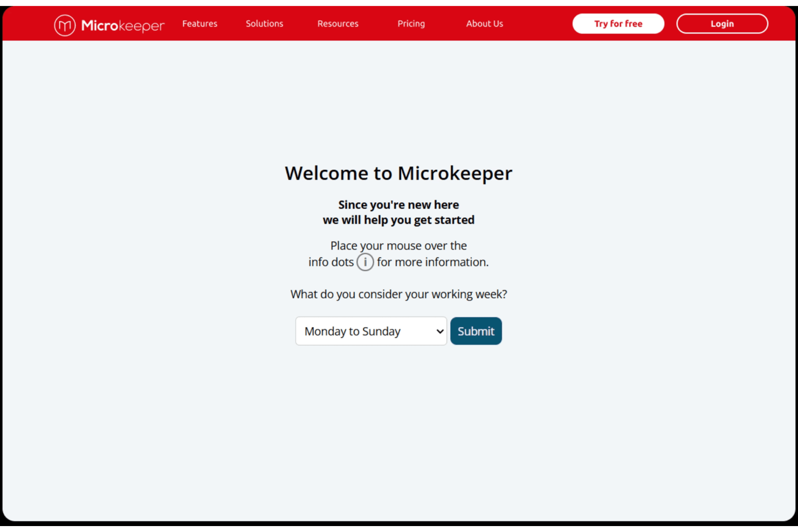This screenshot has width=798, height=532.
Task: Go to the Pricing page
Action: pyautogui.click(x=411, y=24)
